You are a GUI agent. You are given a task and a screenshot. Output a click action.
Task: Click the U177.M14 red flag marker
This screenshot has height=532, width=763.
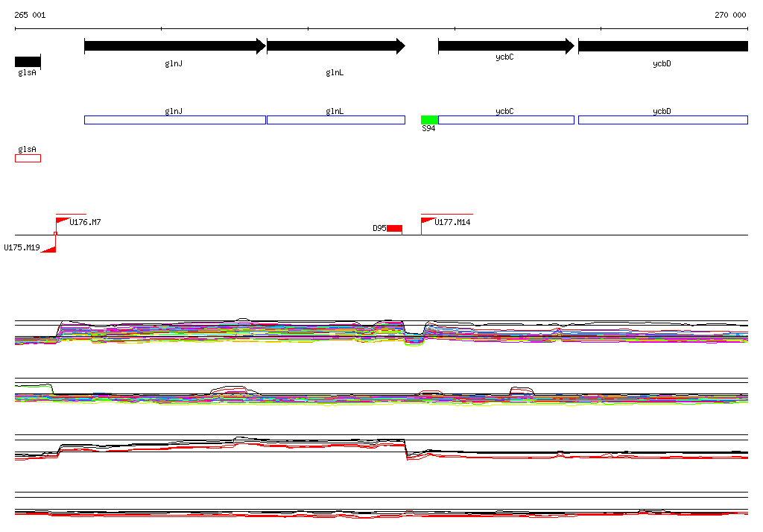click(x=427, y=221)
